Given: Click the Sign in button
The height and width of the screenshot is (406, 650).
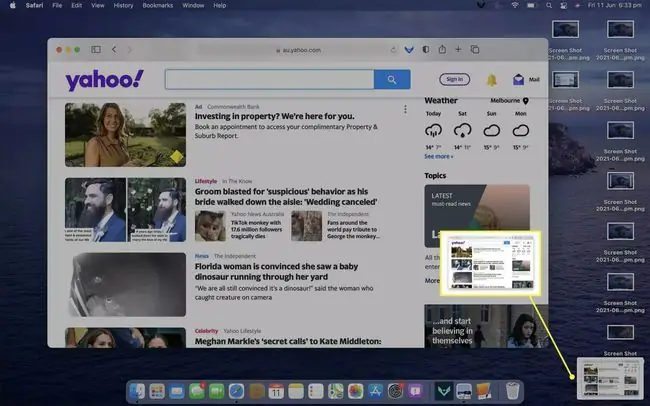Looking at the screenshot, I should click(x=455, y=79).
